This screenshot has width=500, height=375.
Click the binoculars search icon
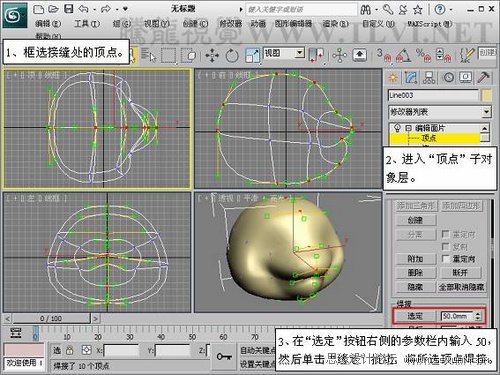(x=366, y=10)
